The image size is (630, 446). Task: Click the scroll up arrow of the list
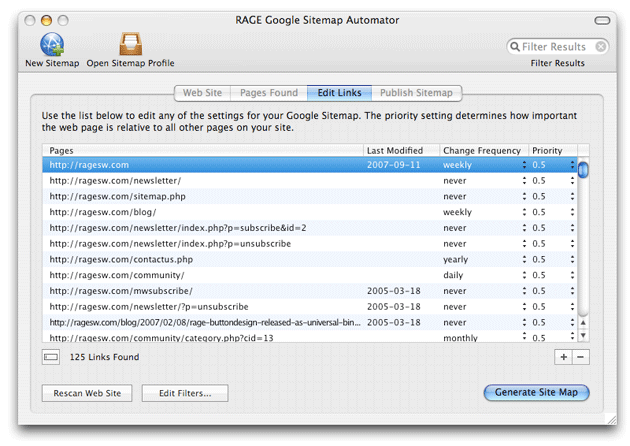[x=583, y=323]
